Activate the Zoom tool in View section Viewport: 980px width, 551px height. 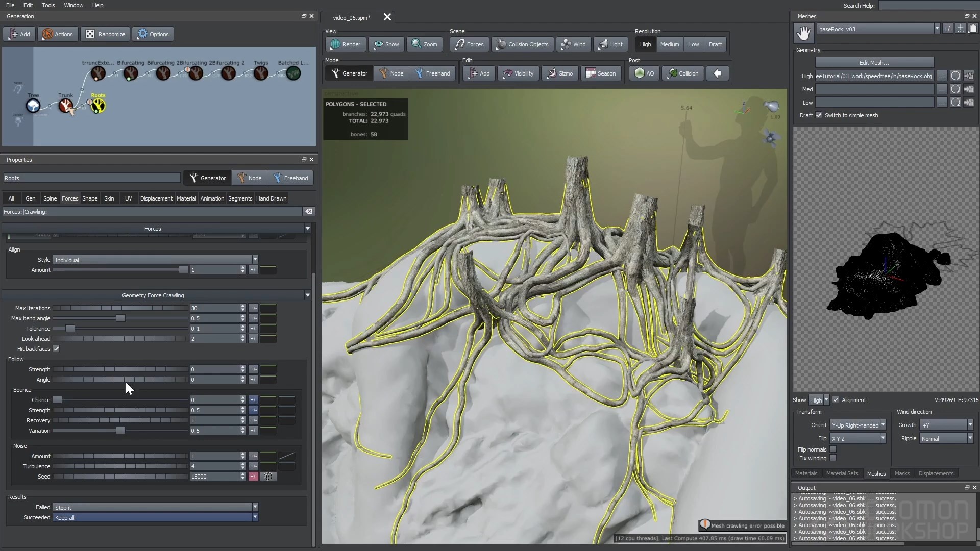[425, 44]
